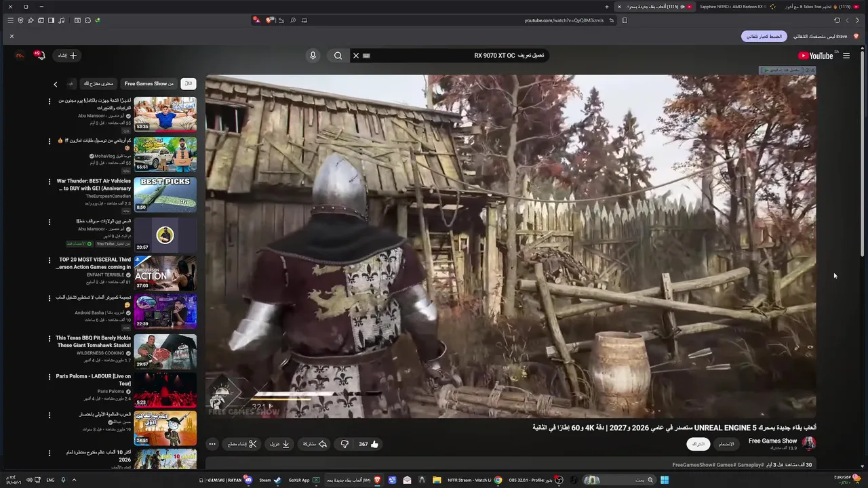Open the create video button
This screenshot has height=488, width=868.
pyautogui.click(x=68, y=56)
